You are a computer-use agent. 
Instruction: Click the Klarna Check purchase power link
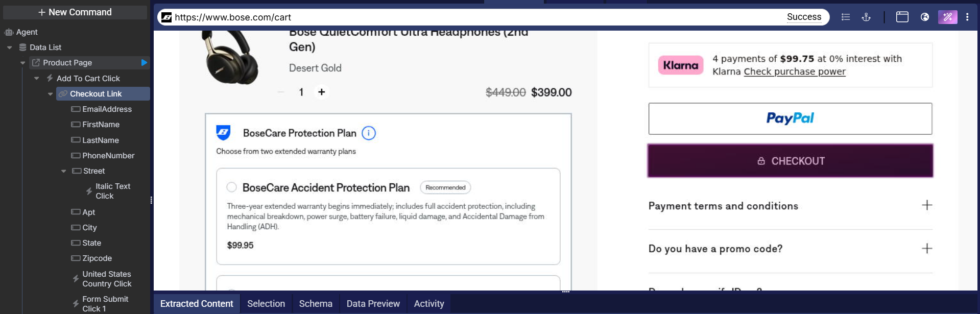[794, 72]
